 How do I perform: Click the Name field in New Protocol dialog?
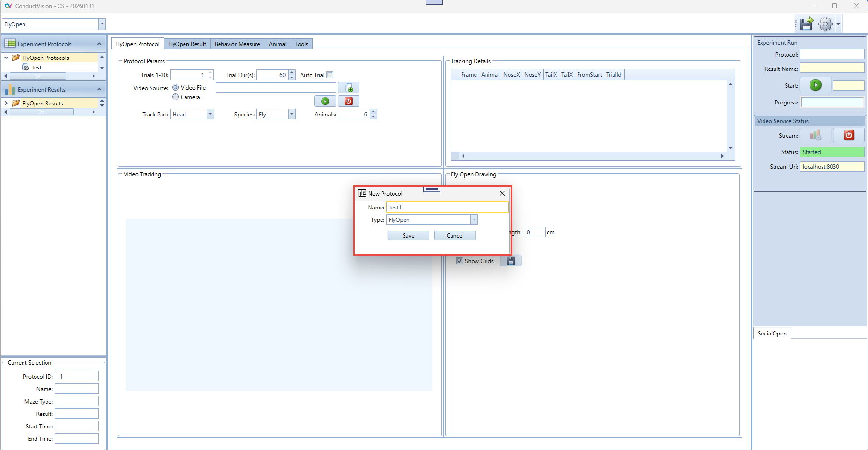pos(447,208)
